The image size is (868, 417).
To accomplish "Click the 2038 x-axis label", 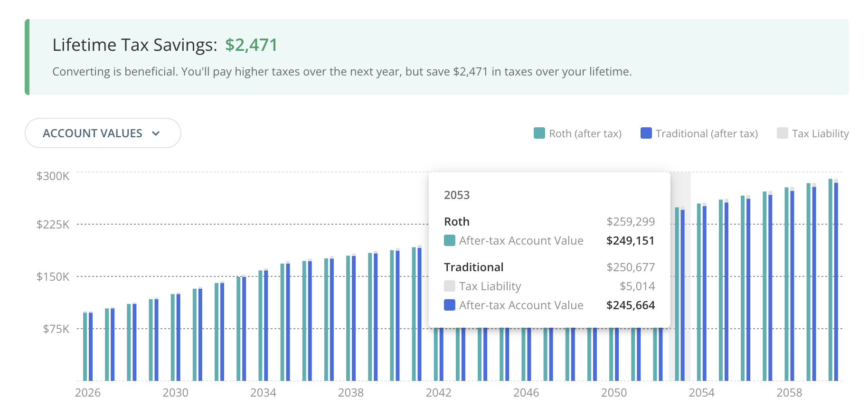I will coord(351,393).
